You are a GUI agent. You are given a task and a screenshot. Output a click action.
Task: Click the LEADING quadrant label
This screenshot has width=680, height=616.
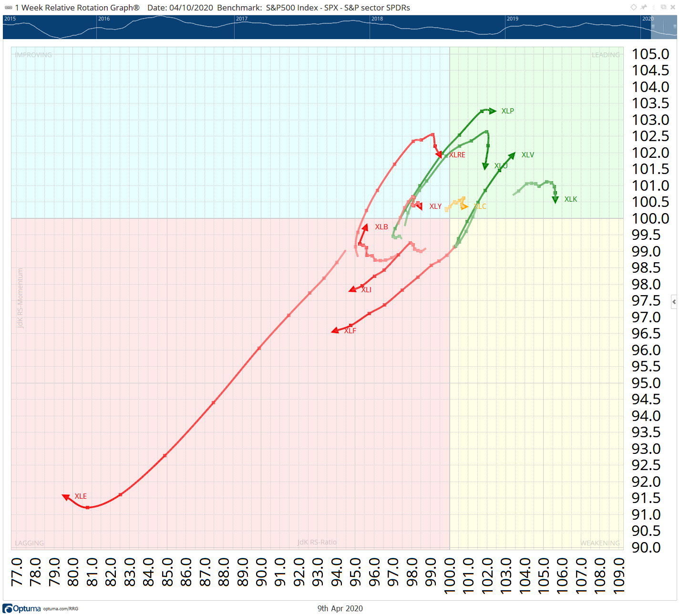click(605, 54)
